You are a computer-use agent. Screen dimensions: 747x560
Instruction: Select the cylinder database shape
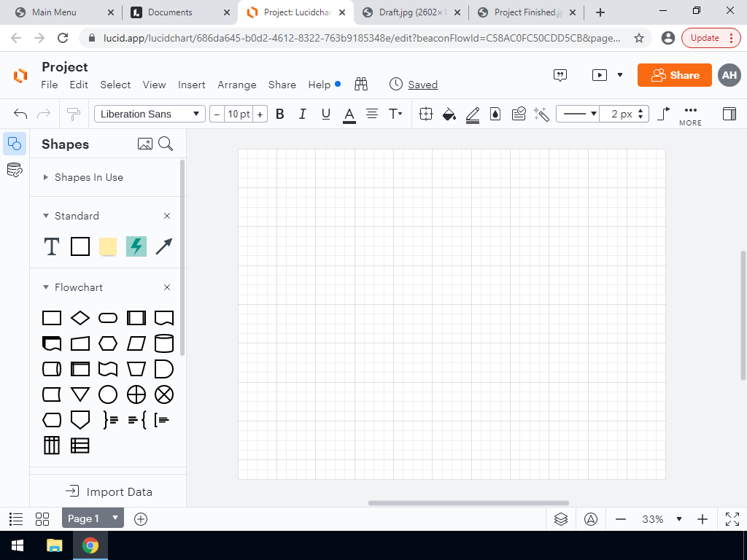[164, 343]
